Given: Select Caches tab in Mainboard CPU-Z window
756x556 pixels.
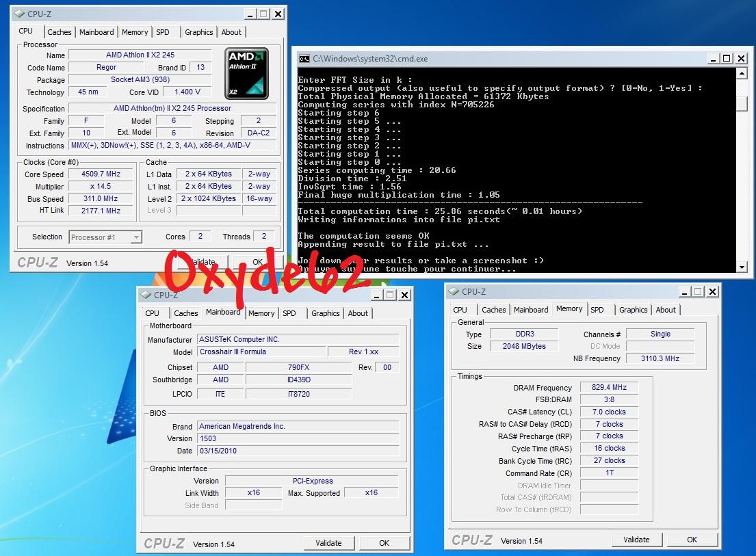Looking at the screenshot, I should pyautogui.click(x=185, y=313).
